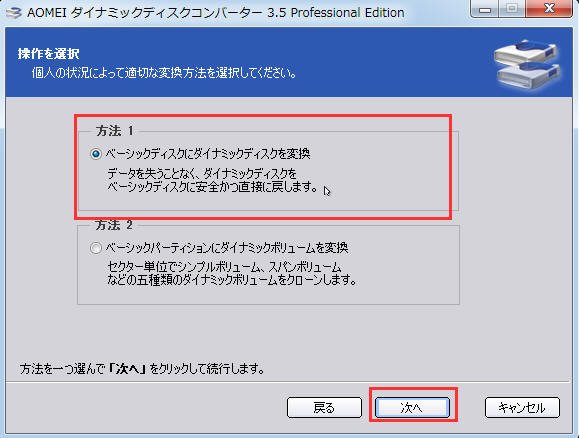Click the maximize window button
Screen dimensions: 579x438
pos(512,9)
